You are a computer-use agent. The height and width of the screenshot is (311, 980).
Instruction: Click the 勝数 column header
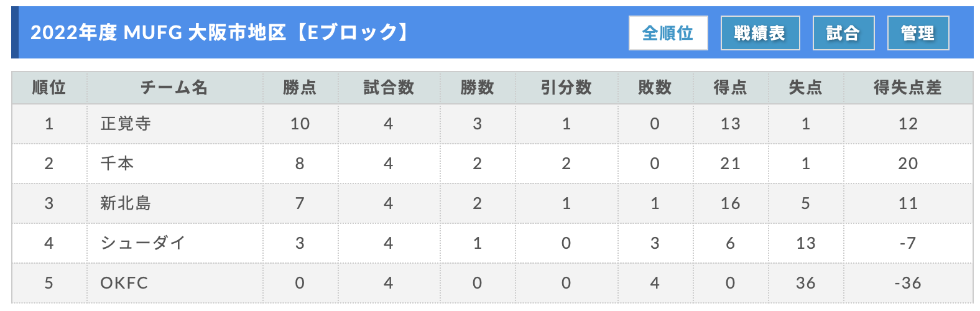coord(477,88)
